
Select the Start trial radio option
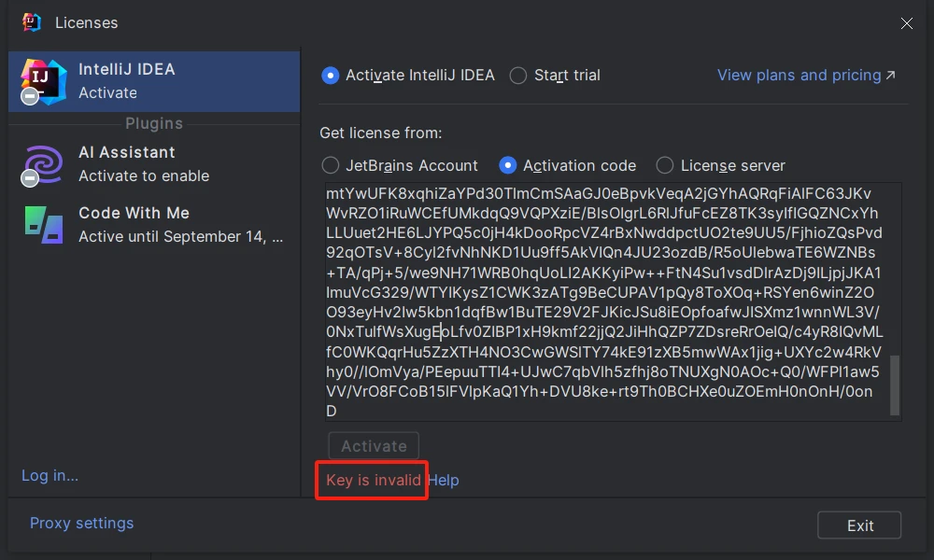point(518,76)
